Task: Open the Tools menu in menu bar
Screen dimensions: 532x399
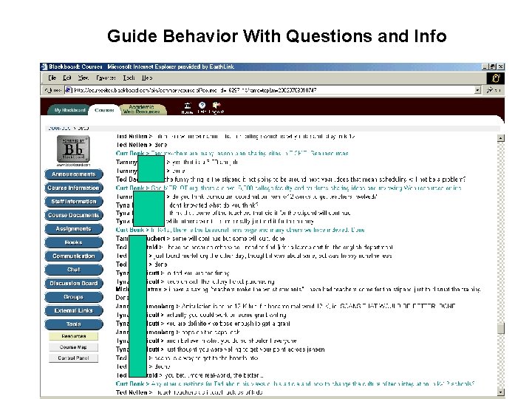Action: click(129, 78)
